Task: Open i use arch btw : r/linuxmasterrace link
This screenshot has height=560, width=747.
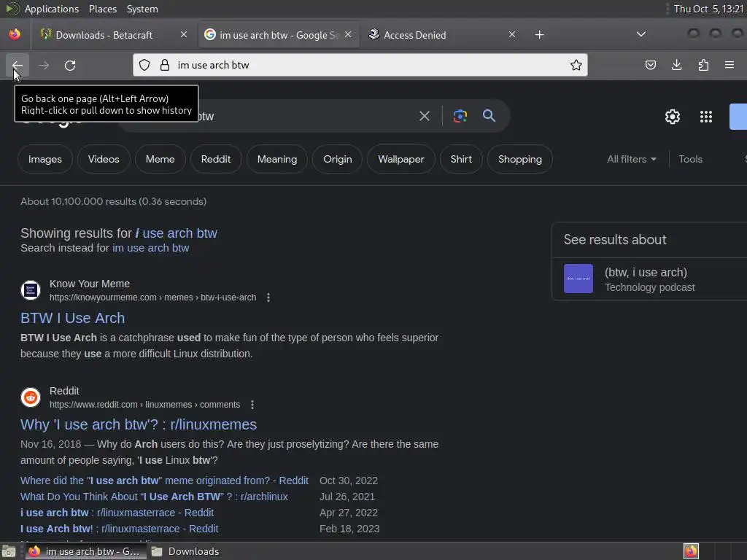Action: pyautogui.click(x=117, y=513)
